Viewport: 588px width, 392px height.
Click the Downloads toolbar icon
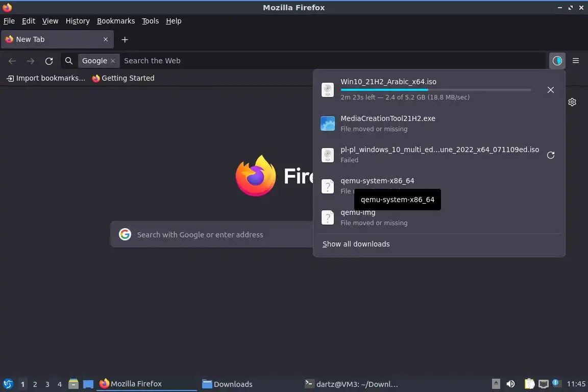(x=557, y=61)
